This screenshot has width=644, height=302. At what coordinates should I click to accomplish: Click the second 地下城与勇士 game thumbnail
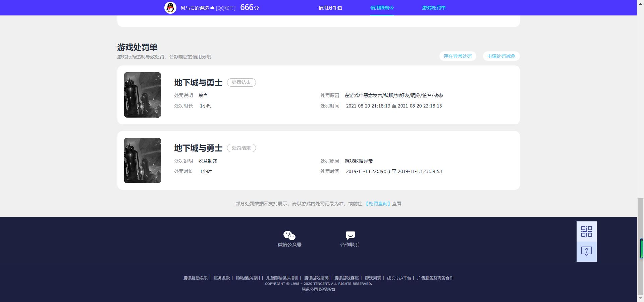tap(143, 160)
